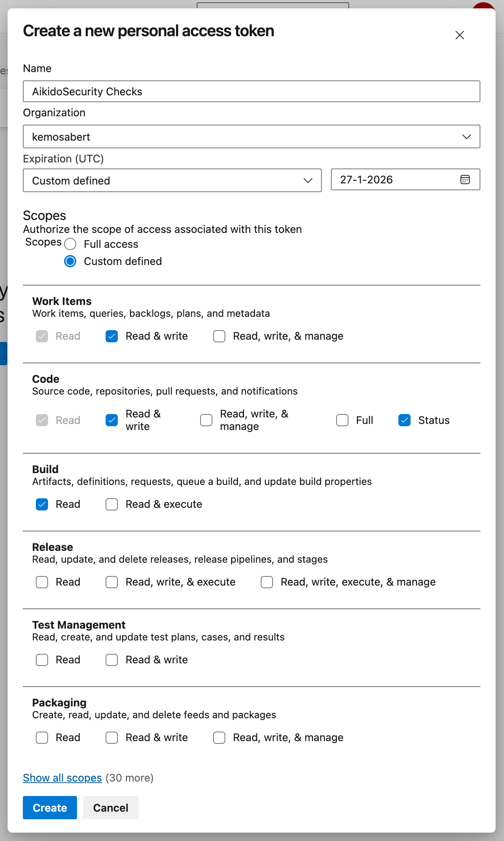Check Packaging Read checkbox
Image resolution: width=504 pixels, height=841 pixels.
click(x=42, y=738)
